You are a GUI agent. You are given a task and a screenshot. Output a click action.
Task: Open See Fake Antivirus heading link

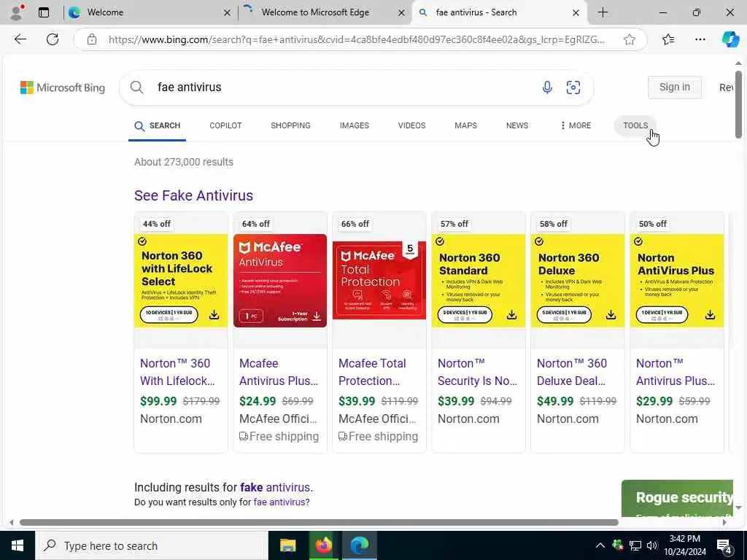(x=193, y=195)
